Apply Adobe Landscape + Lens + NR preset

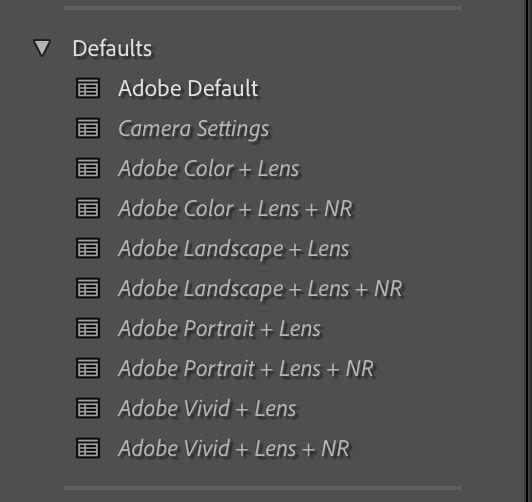(x=260, y=289)
